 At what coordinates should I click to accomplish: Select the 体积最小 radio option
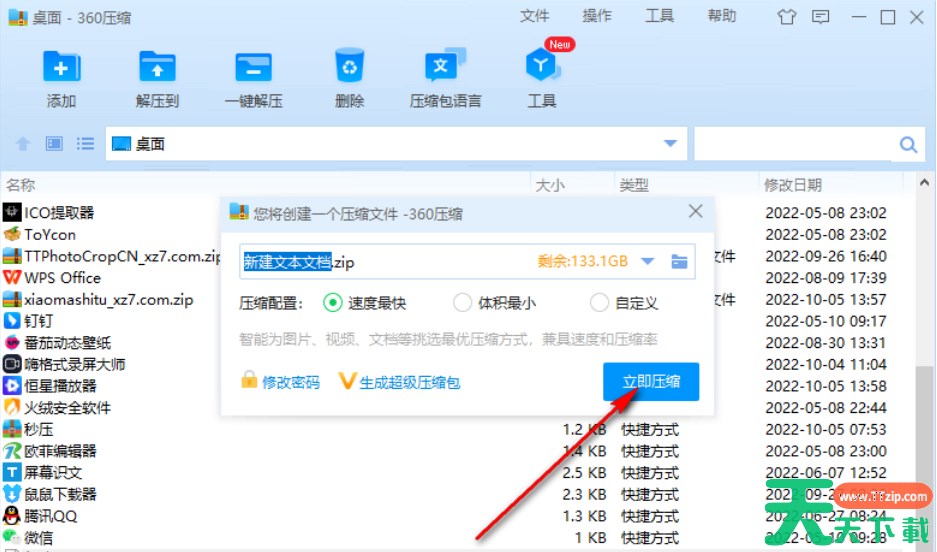point(462,303)
